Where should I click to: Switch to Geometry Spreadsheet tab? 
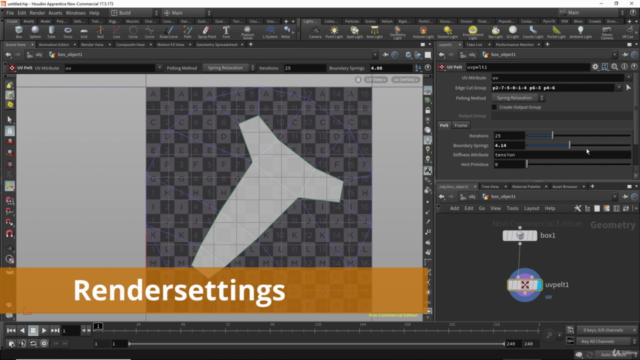(x=217, y=44)
